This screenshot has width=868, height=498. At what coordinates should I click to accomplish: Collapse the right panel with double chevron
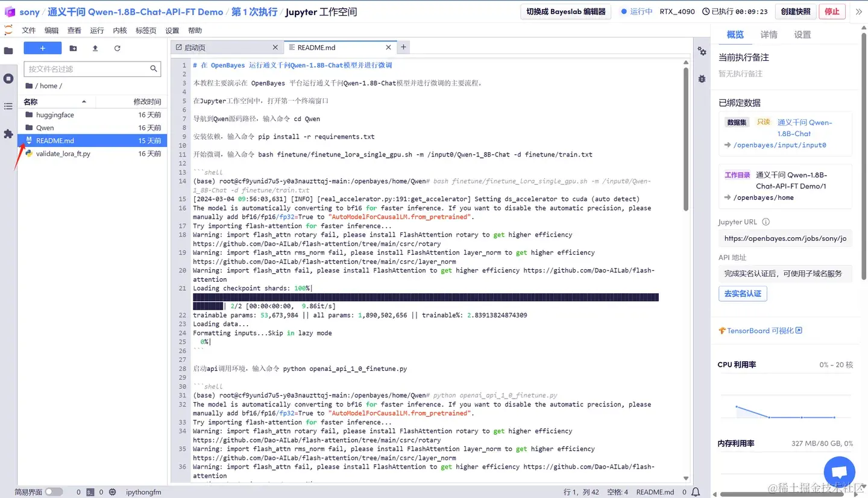click(x=859, y=11)
